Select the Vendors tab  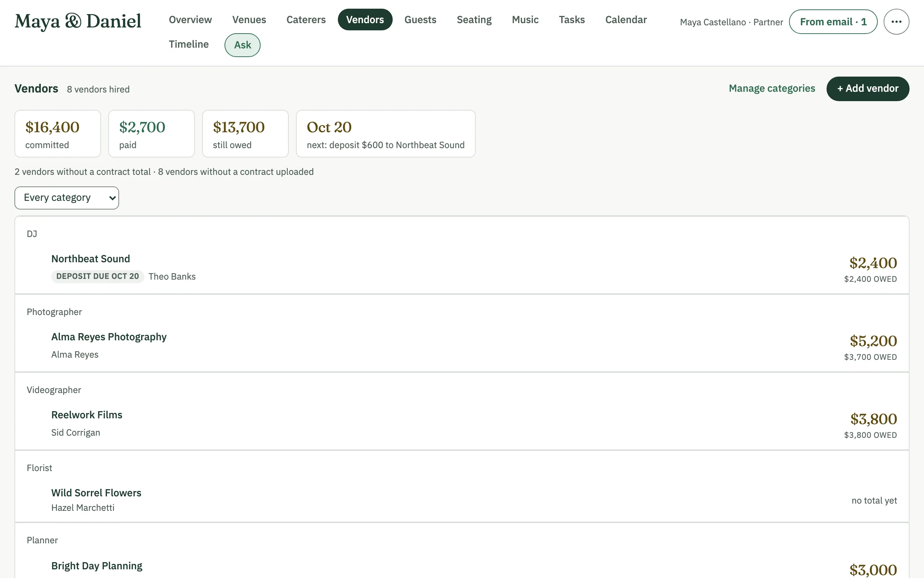(x=365, y=20)
